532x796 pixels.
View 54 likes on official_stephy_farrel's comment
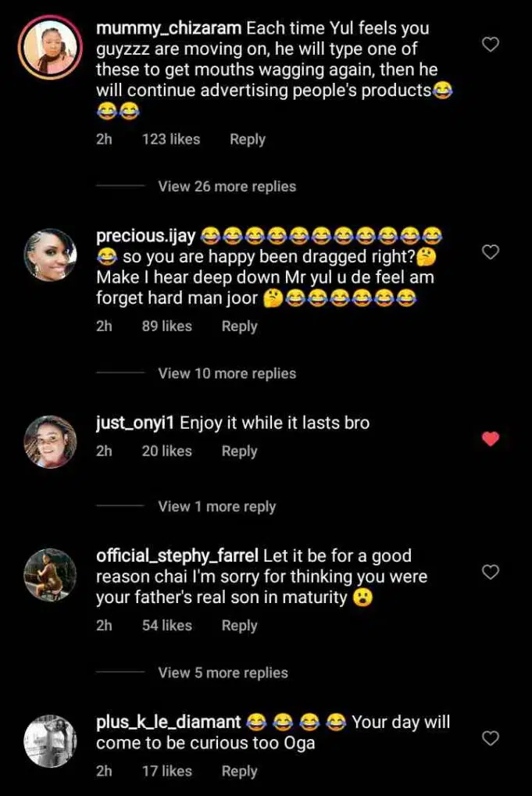(166, 626)
